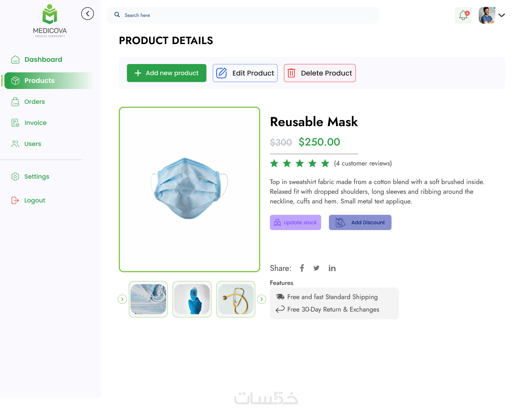The height and width of the screenshot is (413, 532).
Task: Click the notification bell icon
Action: point(463,15)
